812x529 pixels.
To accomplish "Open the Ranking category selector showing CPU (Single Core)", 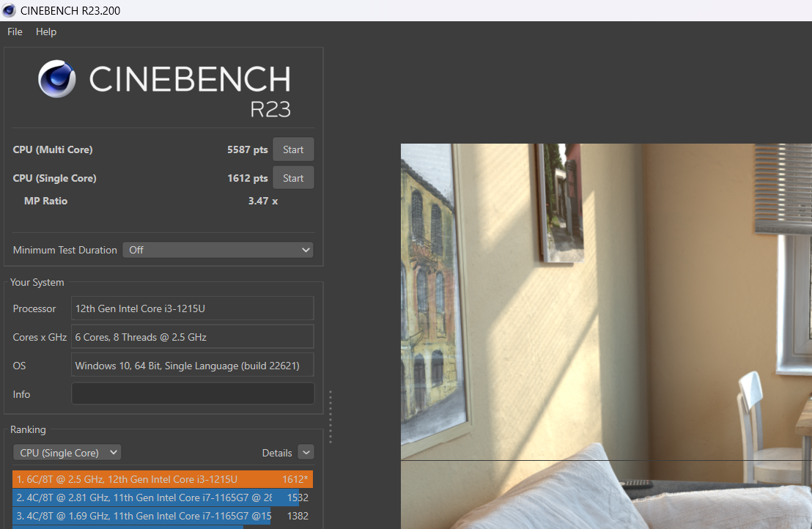I will click(x=67, y=452).
